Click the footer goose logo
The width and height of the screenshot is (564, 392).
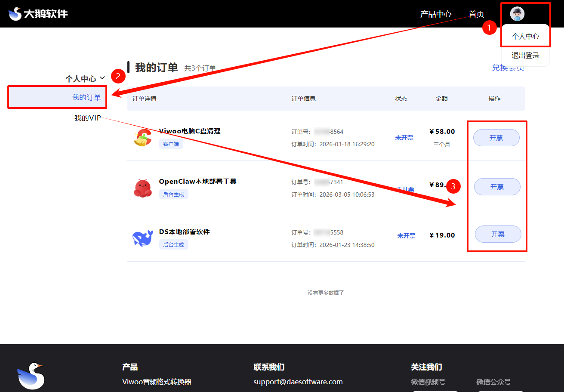tap(31, 376)
